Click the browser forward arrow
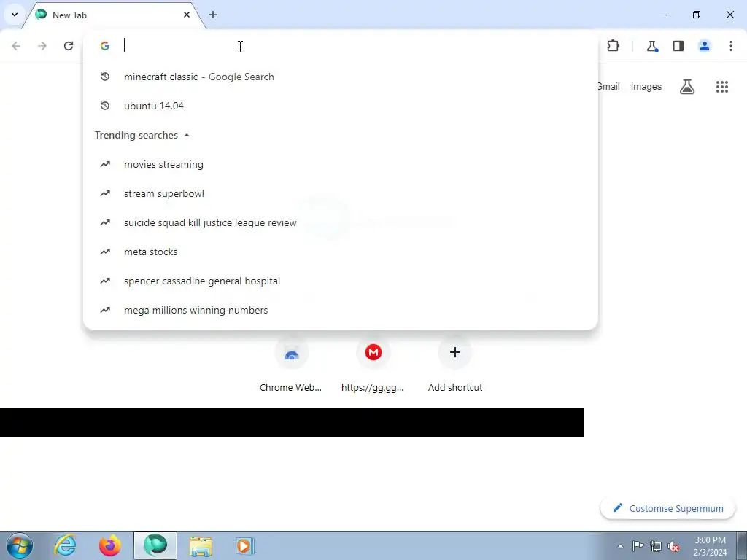This screenshot has width=747, height=560. 42,46
